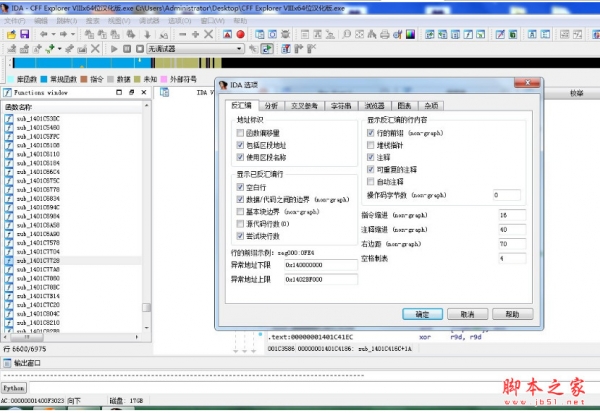Open dropdown arrow next to back button

tap(54, 34)
